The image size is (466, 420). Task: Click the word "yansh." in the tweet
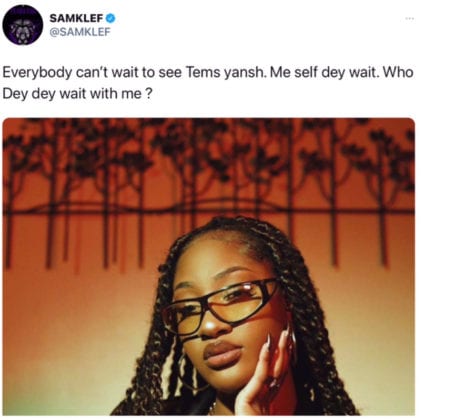coord(245,73)
